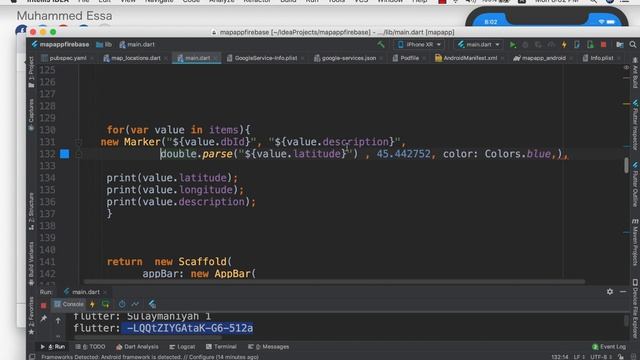This screenshot has width=640, height=360.
Task: Select the Console tab in Run panel
Action: click(x=69, y=304)
